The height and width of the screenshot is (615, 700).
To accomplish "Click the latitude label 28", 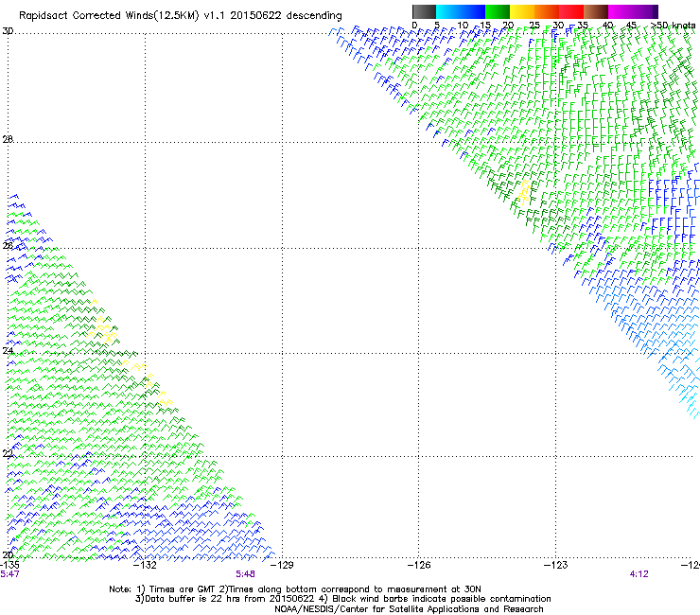I will (8, 139).
